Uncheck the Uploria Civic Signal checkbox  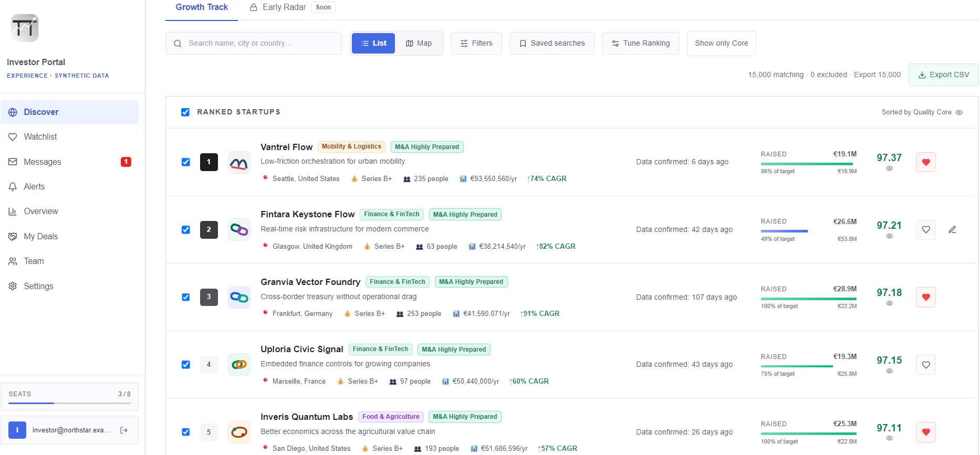186,365
